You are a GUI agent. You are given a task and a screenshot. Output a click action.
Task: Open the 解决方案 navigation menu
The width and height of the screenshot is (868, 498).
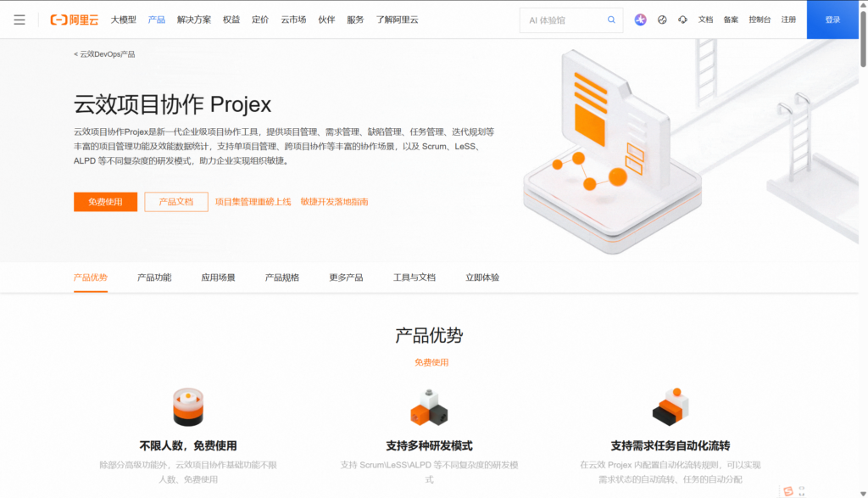[x=194, y=20]
